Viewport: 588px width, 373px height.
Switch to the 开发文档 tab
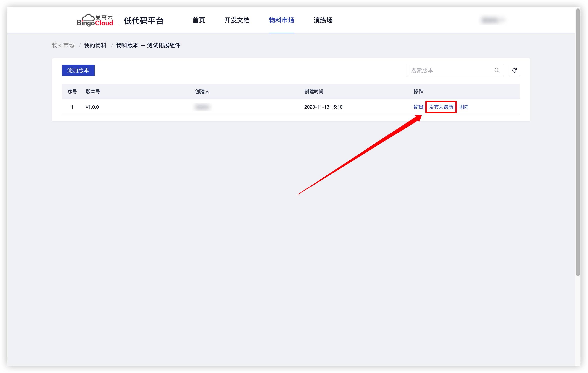coord(237,20)
